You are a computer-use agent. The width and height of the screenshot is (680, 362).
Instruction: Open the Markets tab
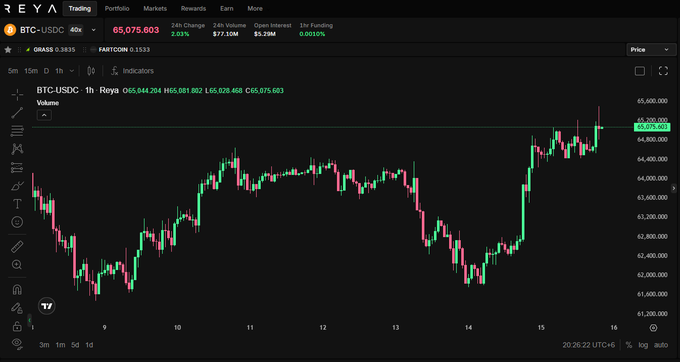tap(155, 8)
